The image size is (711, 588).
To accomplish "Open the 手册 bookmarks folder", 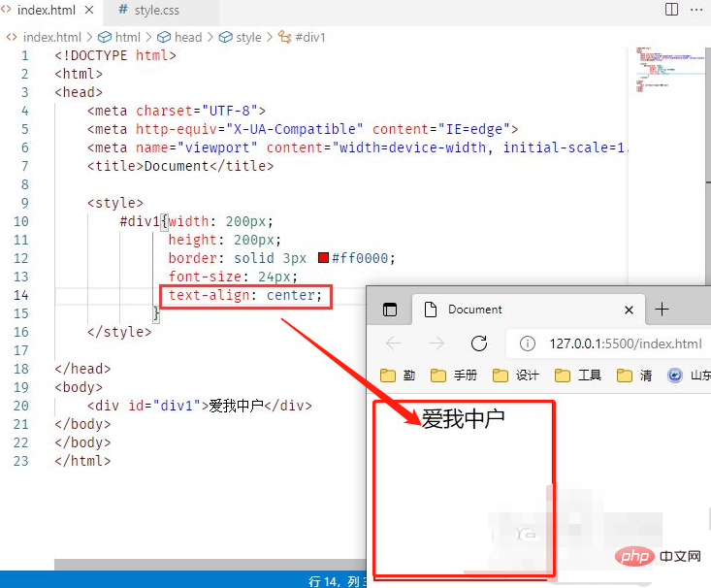I will (x=453, y=376).
